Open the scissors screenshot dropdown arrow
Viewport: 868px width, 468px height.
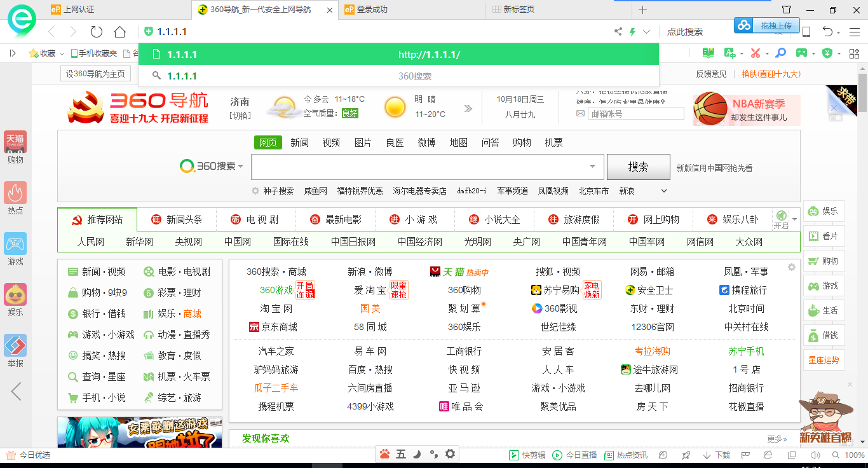point(767,53)
